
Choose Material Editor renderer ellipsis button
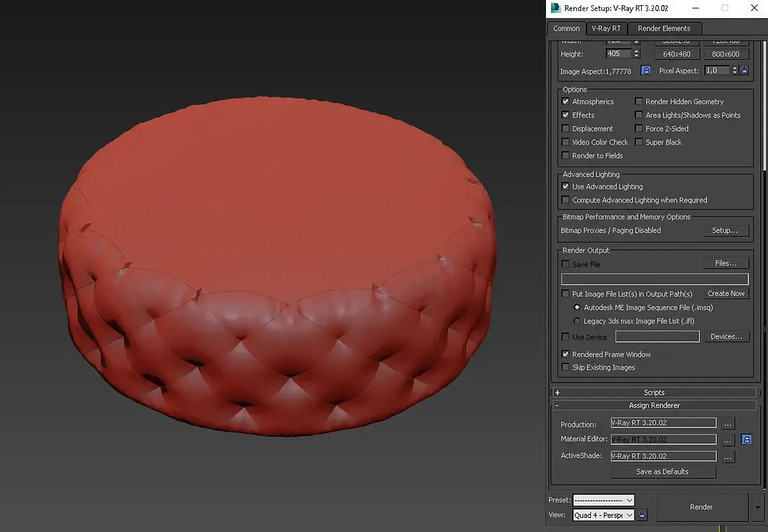pyautogui.click(x=728, y=440)
